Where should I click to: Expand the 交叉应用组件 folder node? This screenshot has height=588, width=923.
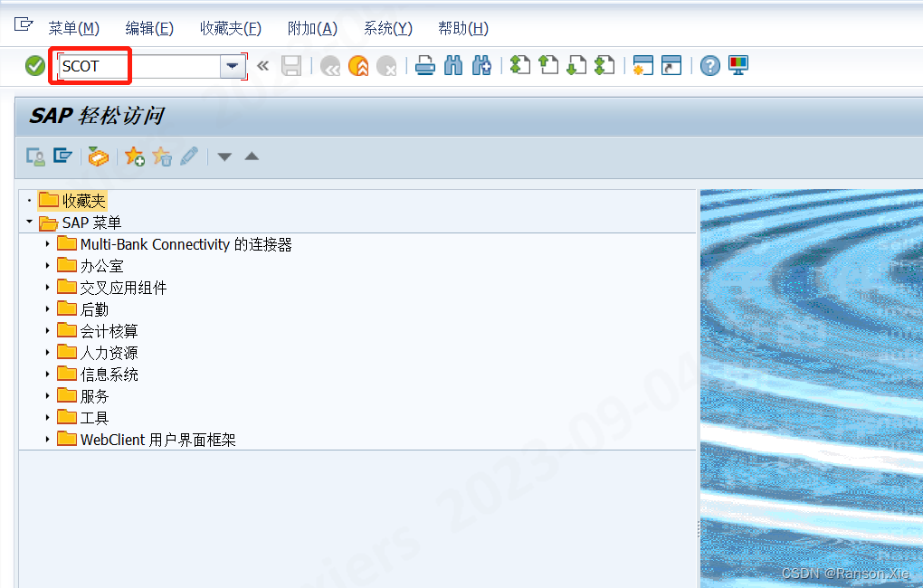(x=48, y=288)
